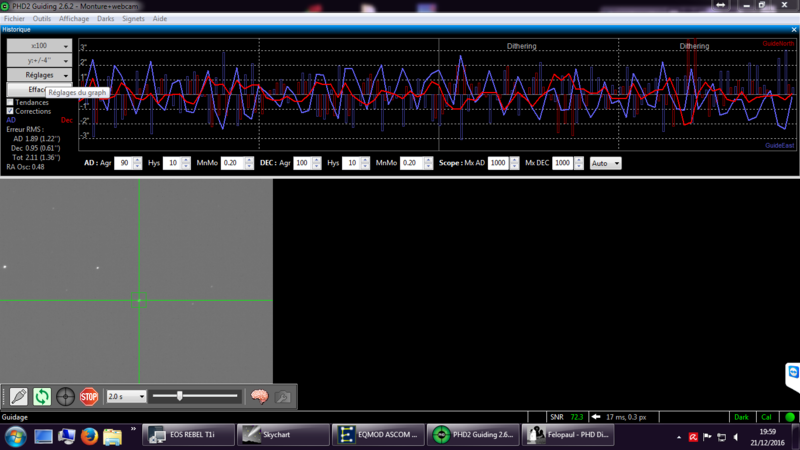The height and width of the screenshot is (450, 800).
Task: Open the Outils menu
Action: (x=42, y=18)
